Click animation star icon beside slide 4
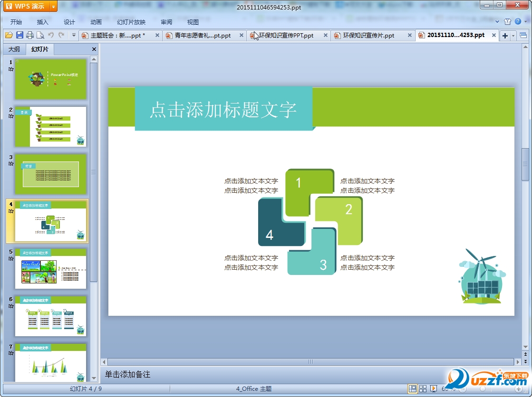Viewport: 532px width, 397px height. pyautogui.click(x=11, y=211)
